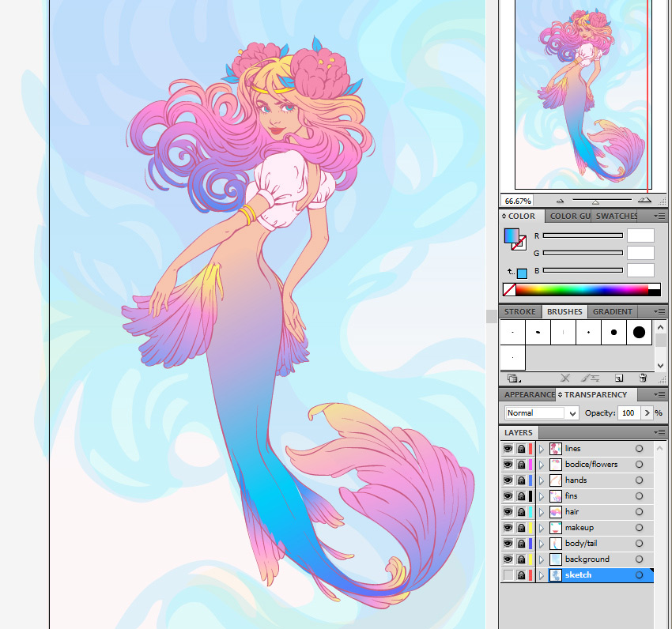Select the background layer name

tap(587, 559)
